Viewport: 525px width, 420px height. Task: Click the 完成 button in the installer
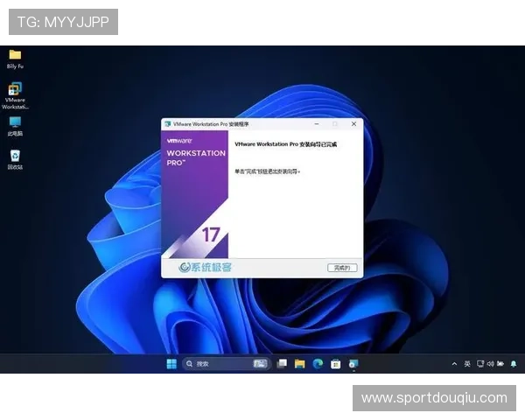[x=341, y=267]
